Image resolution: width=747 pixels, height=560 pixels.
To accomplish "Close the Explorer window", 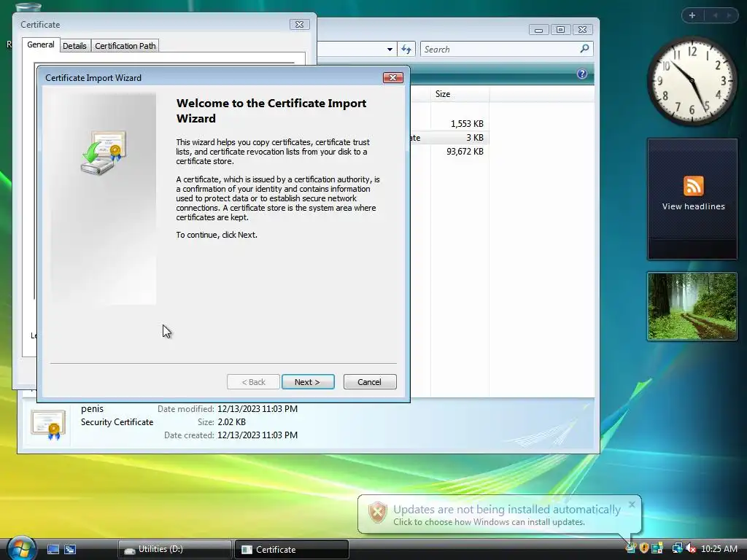I will point(582,29).
